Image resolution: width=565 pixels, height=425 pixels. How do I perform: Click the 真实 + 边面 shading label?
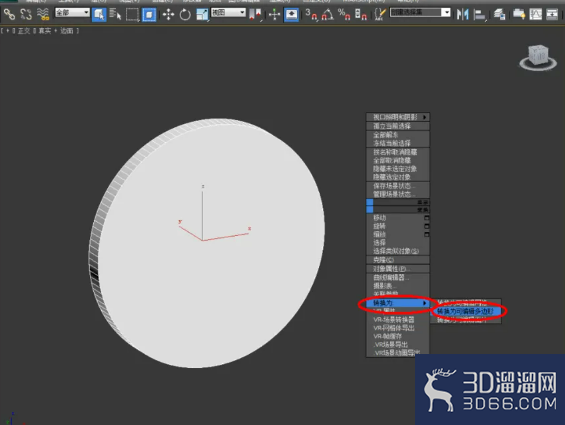tap(56, 31)
